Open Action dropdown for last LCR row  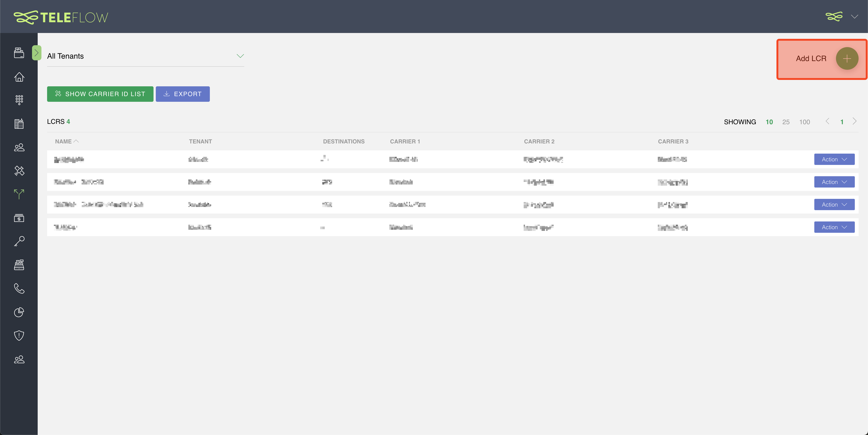pyautogui.click(x=834, y=227)
